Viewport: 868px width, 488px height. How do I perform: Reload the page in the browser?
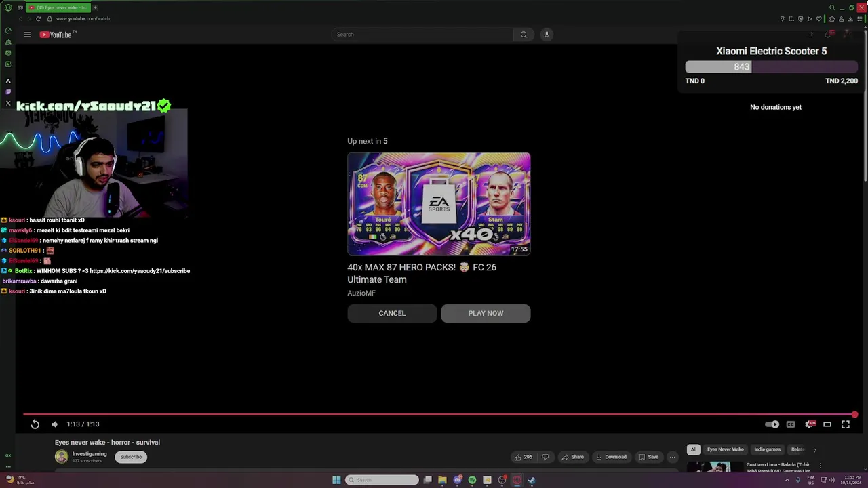point(38,19)
